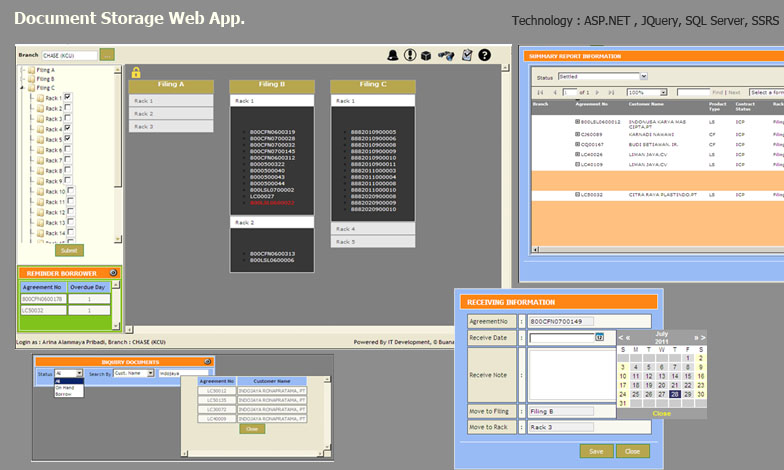
Task: Click Save in Receiving Information
Action: (596, 451)
